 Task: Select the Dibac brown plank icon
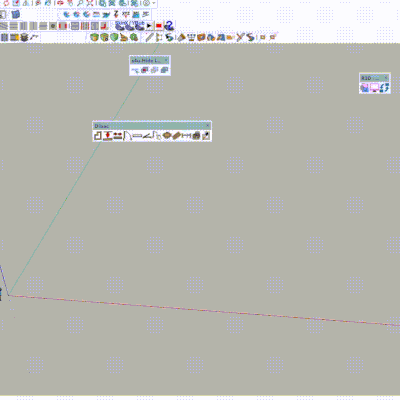click(177, 136)
